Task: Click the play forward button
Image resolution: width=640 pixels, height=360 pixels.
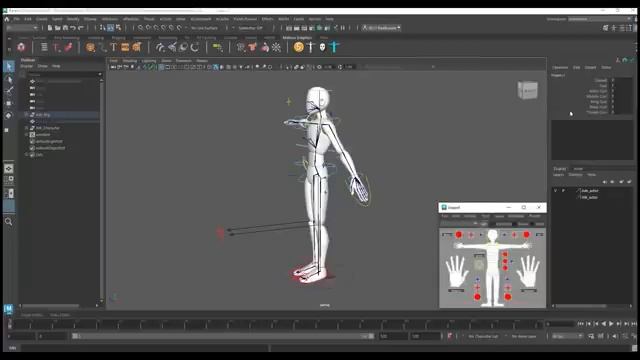Action: [x=611, y=324]
